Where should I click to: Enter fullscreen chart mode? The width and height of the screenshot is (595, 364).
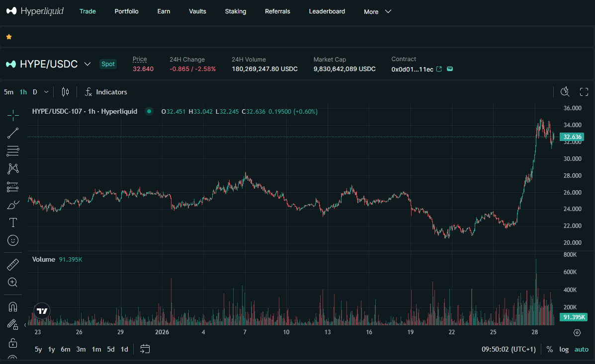(x=584, y=91)
